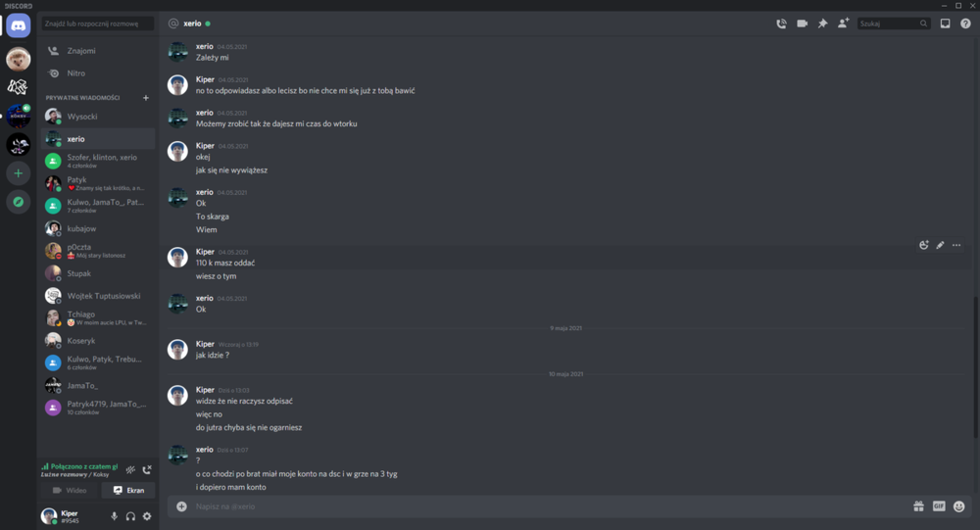This screenshot has height=530, width=980.
Task: Open more options for Kiper's message
Action: (x=956, y=245)
